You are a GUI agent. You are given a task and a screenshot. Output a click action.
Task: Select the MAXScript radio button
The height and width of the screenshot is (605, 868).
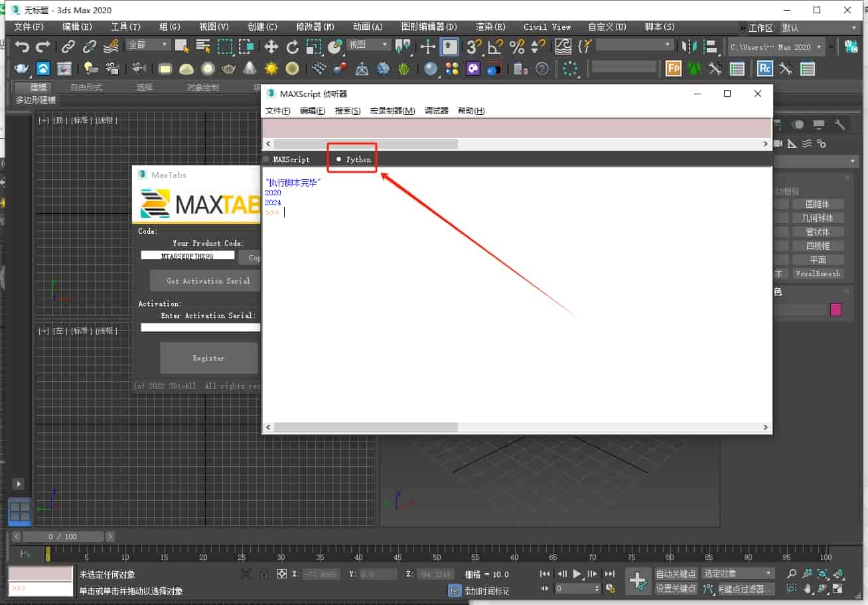coord(287,159)
